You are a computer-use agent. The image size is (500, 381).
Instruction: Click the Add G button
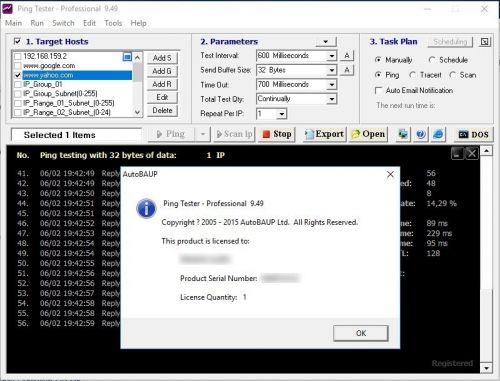(162, 71)
